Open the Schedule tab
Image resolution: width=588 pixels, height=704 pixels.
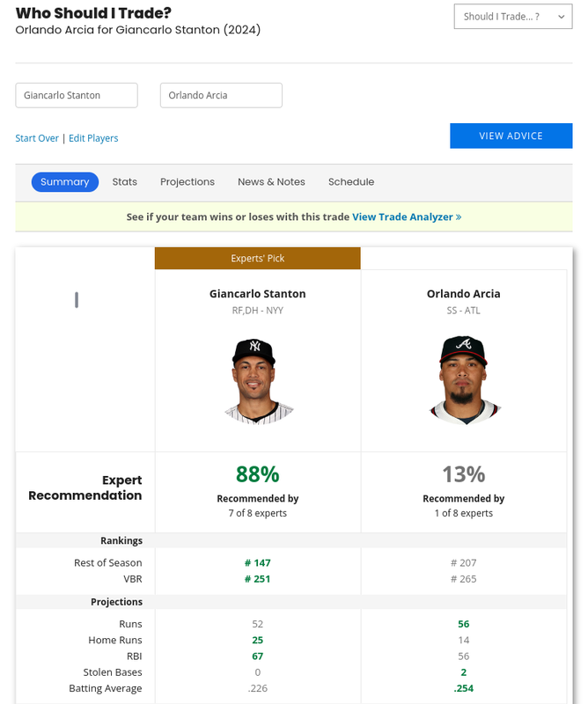351,182
